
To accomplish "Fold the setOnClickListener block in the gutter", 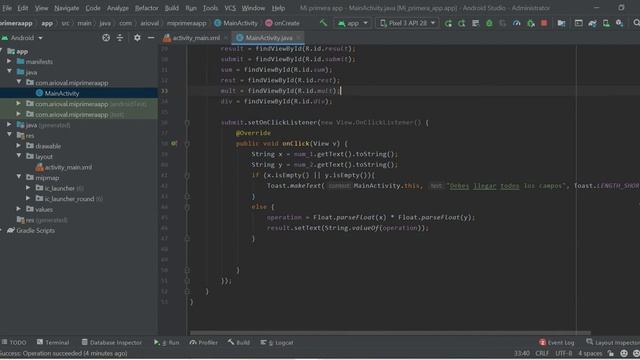I will 187,122.
